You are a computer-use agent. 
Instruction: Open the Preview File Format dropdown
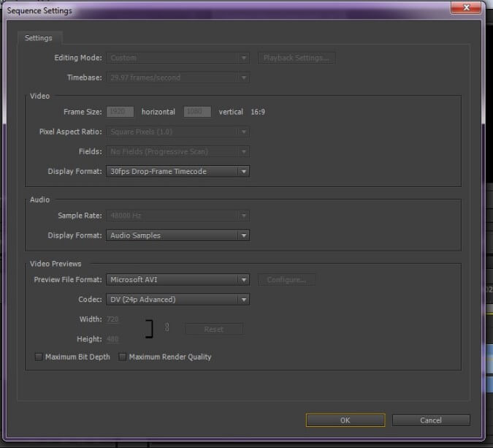coord(178,280)
